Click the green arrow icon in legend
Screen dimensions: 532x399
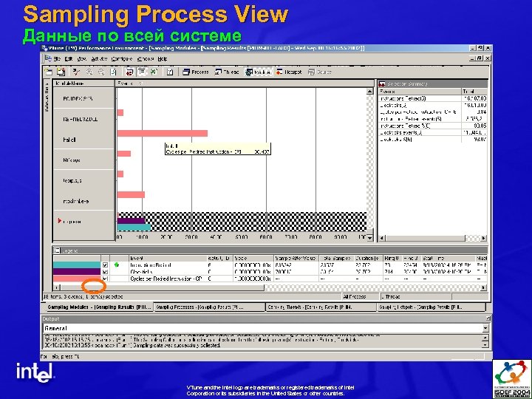117,265
